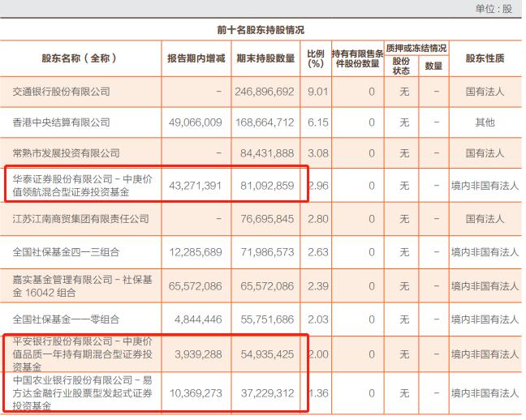Click change value 49,066,009
Image resolution: width=526 pixels, height=420 pixels.
pos(196,122)
